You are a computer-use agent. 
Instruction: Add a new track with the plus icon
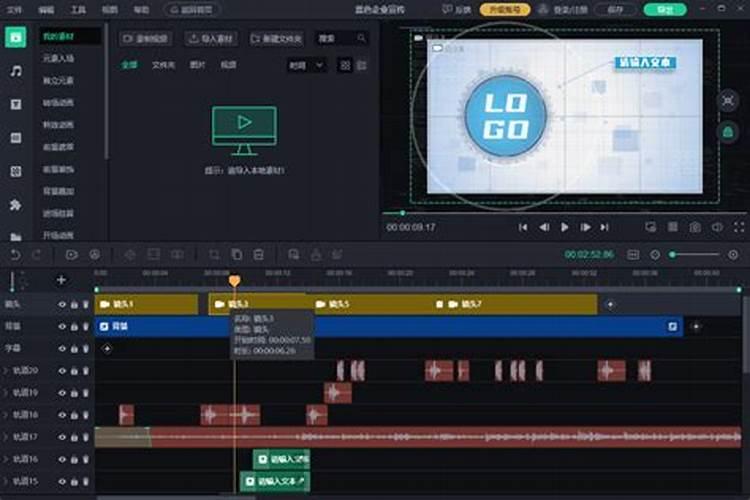click(x=61, y=280)
